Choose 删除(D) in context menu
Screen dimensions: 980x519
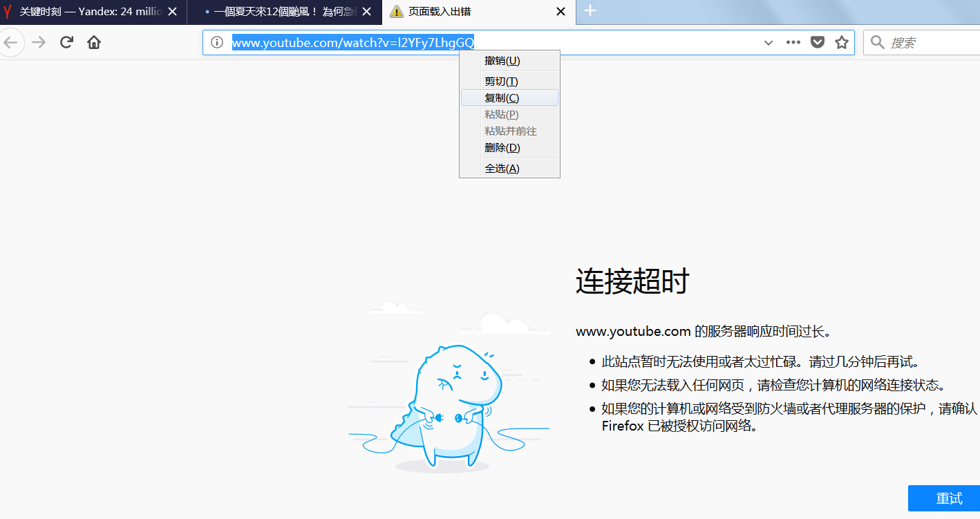click(509, 148)
